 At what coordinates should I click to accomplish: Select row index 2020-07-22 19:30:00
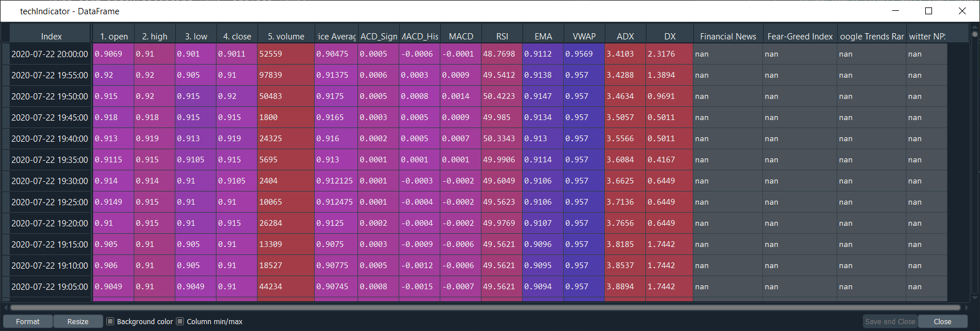click(50, 181)
